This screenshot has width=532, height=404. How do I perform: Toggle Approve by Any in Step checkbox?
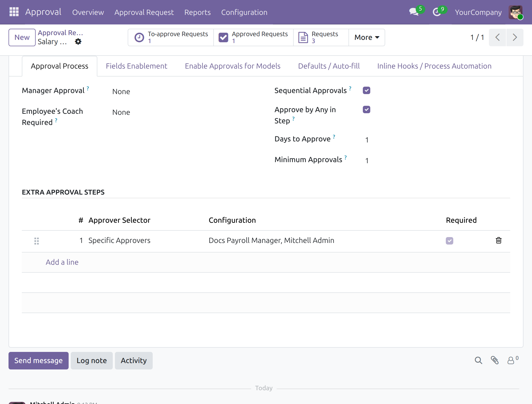pyautogui.click(x=367, y=110)
